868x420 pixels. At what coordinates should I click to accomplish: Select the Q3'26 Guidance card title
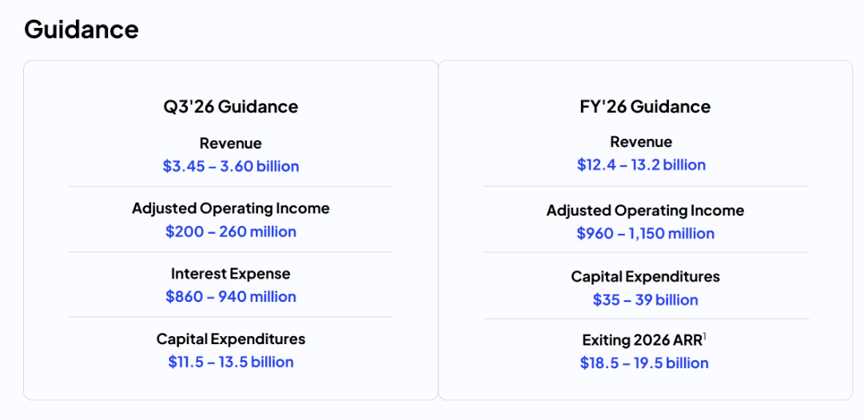click(x=230, y=106)
